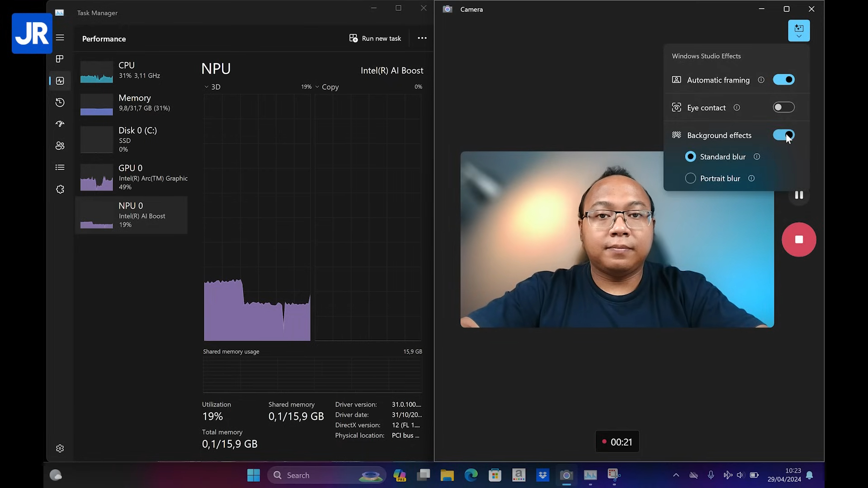
Task: Open Task Manager settings gear
Action: 60,448
